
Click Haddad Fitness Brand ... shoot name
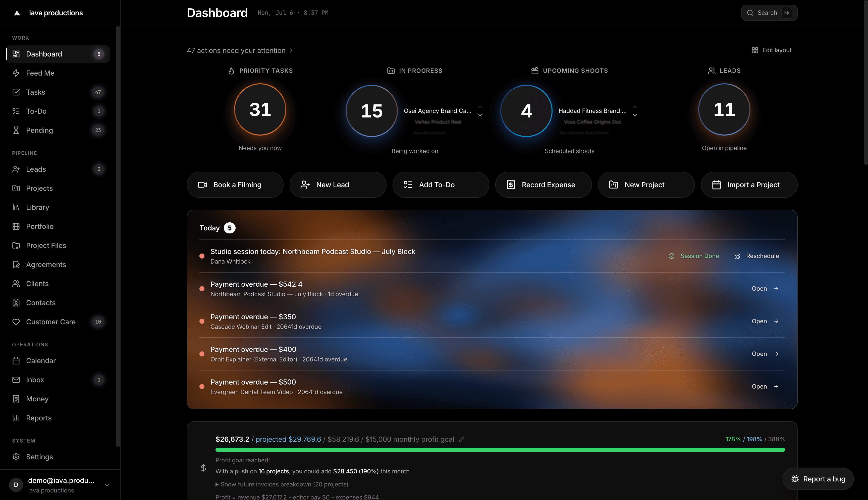point(592,111)
